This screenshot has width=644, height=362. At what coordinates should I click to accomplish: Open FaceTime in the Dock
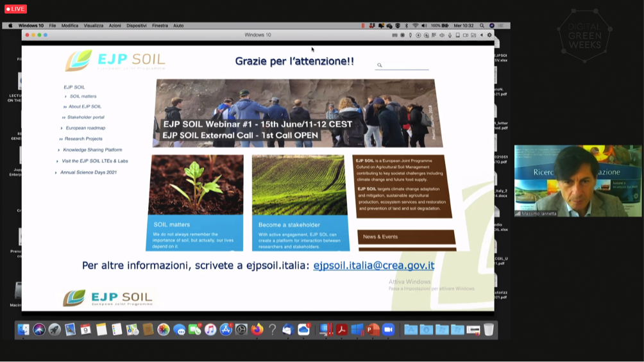coord(195,329)
